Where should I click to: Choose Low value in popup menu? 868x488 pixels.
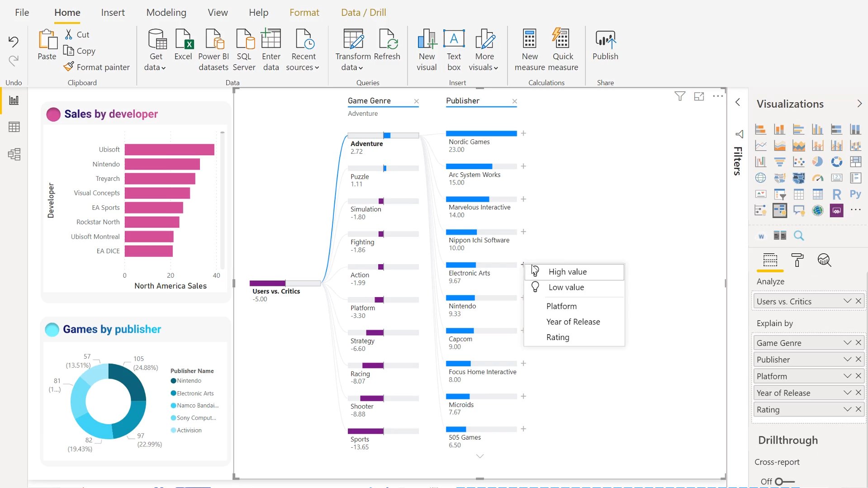click(574, 287)
